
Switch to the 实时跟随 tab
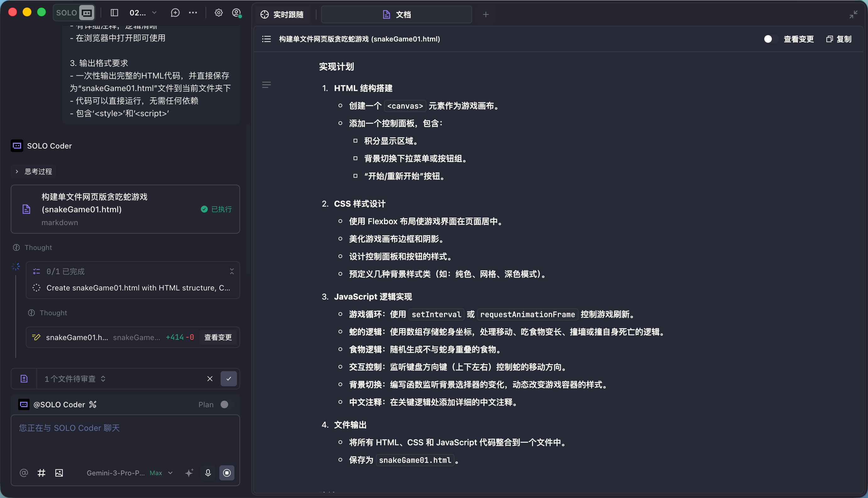(x=283, y=14)
